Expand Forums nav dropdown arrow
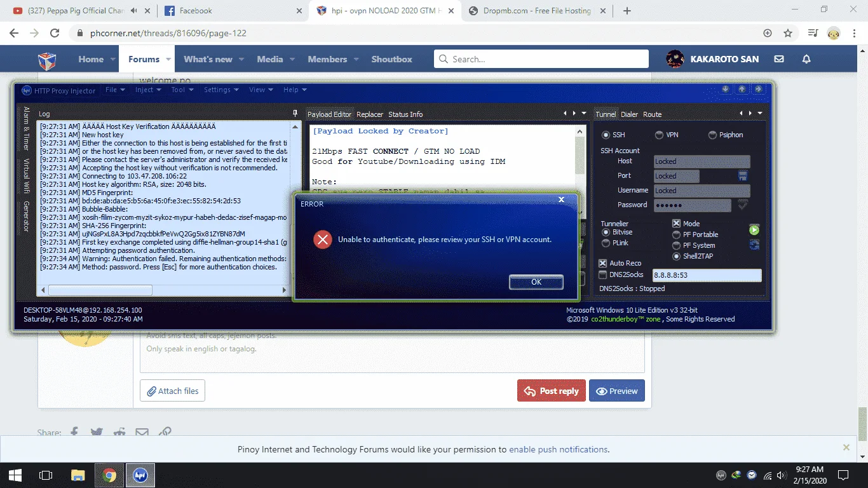 169,59
